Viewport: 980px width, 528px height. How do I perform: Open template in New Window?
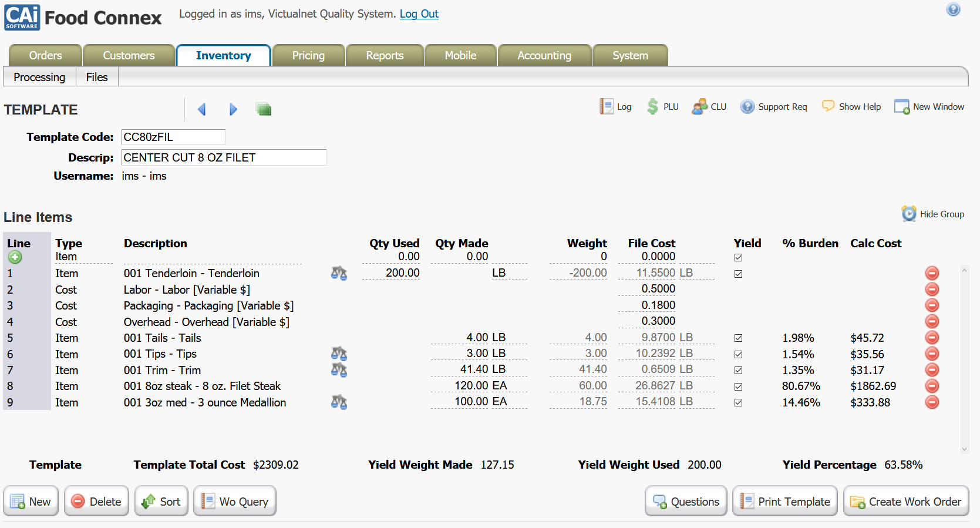929,106
